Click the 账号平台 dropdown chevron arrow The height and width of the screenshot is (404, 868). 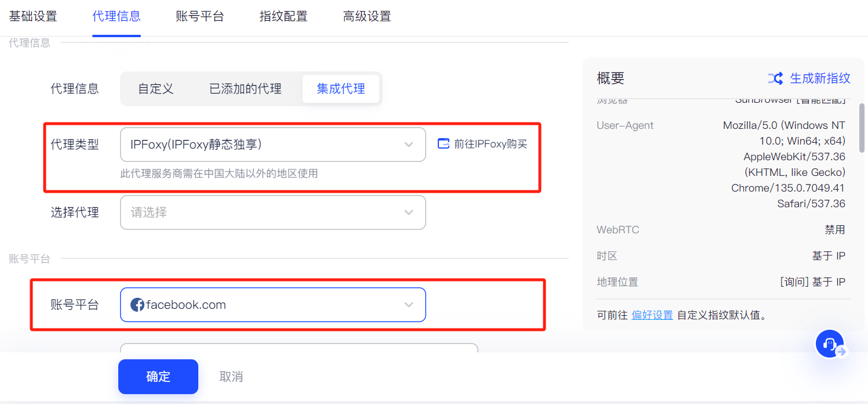pyautogui.click(x=409, y=305)
